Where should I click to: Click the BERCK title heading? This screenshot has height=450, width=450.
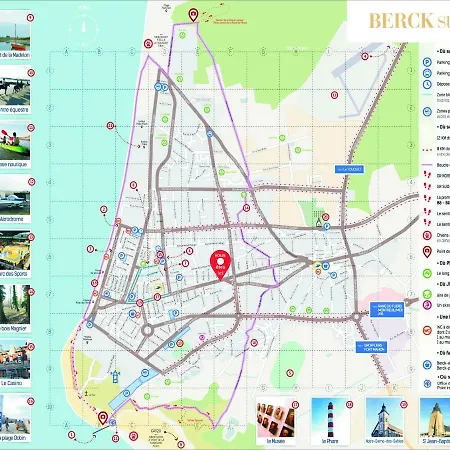tap(401, 21)
